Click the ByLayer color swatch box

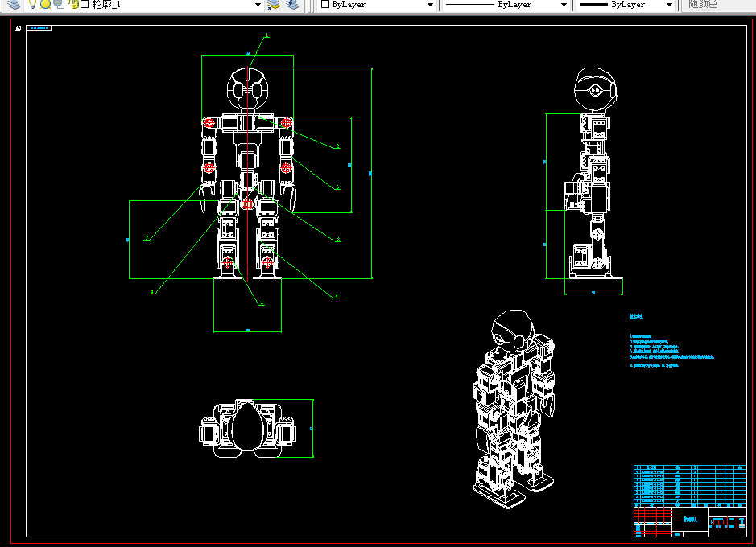(325, 4)
